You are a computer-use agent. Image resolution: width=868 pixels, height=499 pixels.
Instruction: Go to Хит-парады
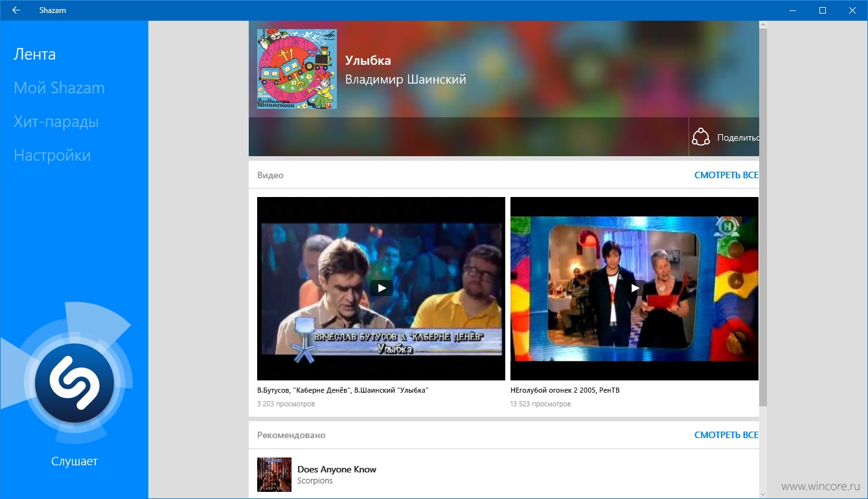56,122
